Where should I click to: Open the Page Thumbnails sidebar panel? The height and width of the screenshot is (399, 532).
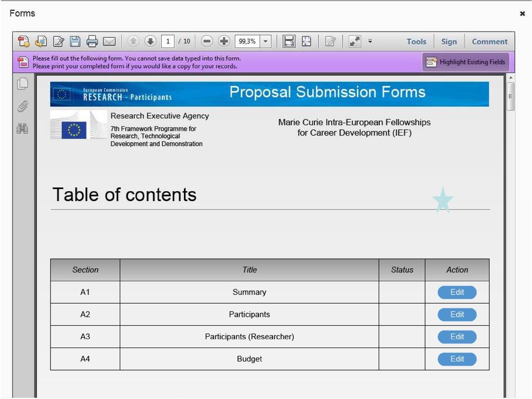coord(23,84)
